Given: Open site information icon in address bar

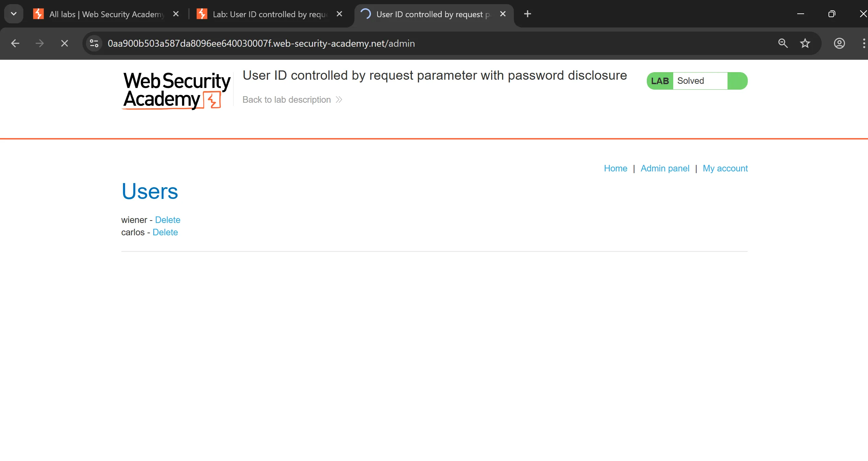Looking at the screenshot, I should (x=94, y=43).
